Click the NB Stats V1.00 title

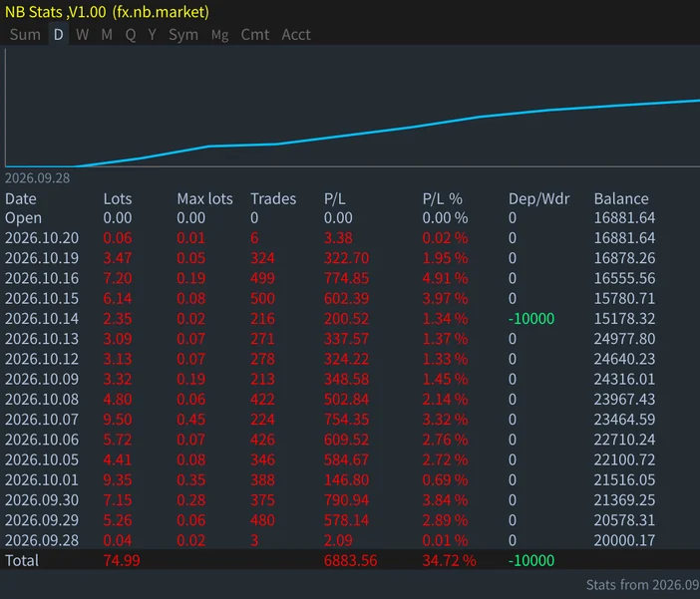tap(107, 12)
